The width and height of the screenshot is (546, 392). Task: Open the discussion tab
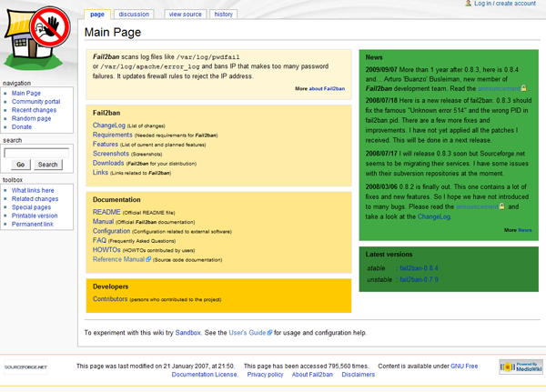pyautogui.click(x=134, y=15)
